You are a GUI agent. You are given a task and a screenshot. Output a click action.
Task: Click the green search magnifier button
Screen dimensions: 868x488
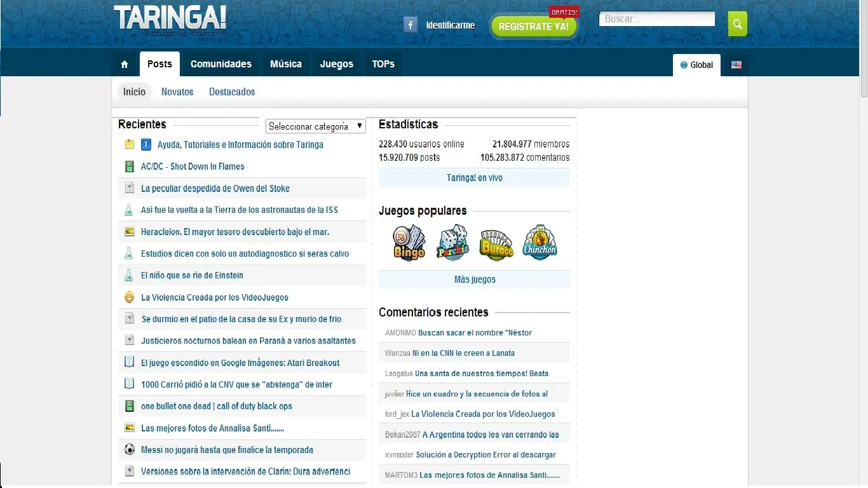tap(737, 24)
